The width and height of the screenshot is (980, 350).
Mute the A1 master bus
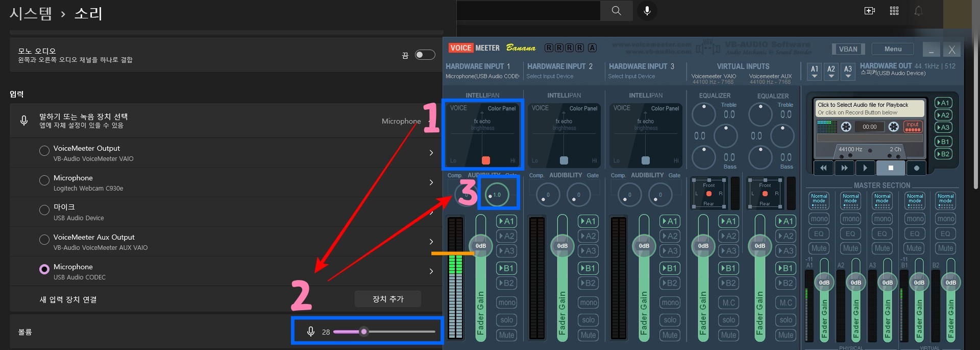(819, 248)
